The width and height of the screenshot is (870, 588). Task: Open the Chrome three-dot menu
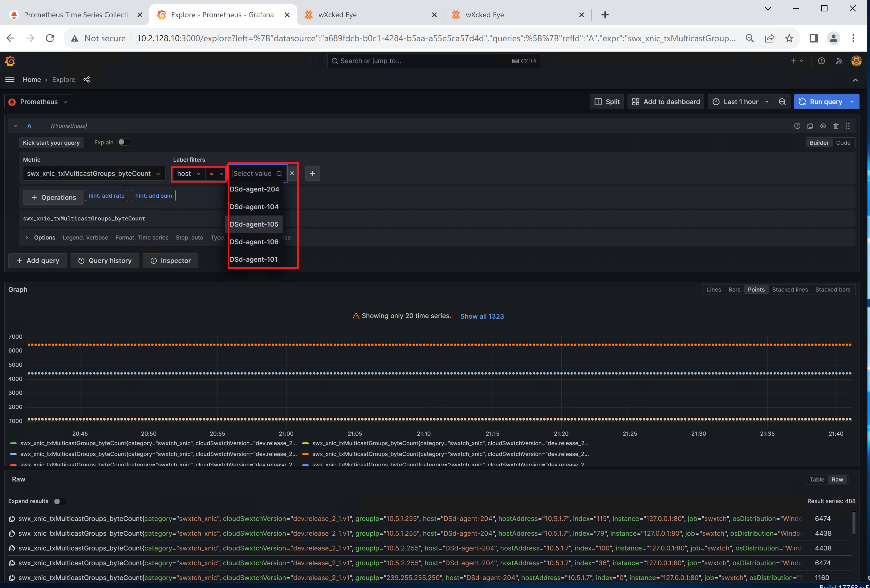[853, 38]
